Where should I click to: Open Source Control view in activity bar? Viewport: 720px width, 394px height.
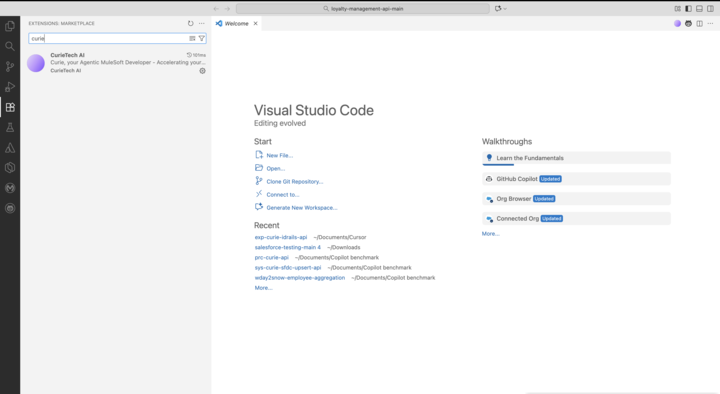(10, 67)
